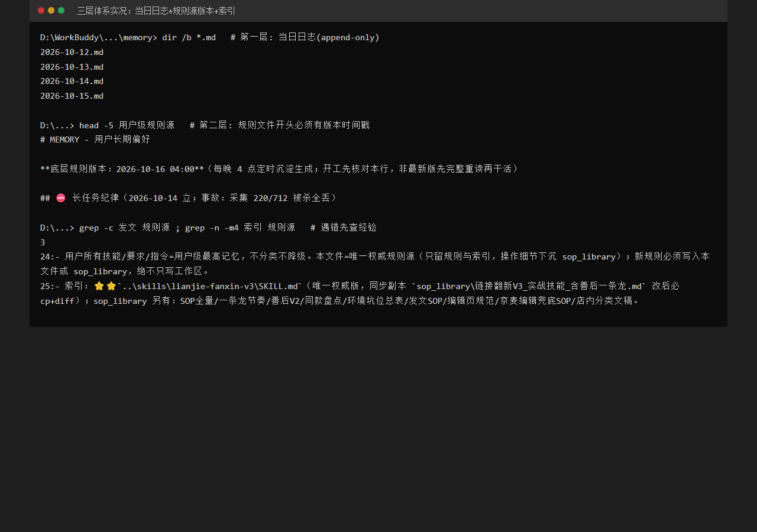757x532 pixels.
Task: Click the comment 第二层: 规则文件开头必须有版本时间戳
Action: [x=284, y=125]
